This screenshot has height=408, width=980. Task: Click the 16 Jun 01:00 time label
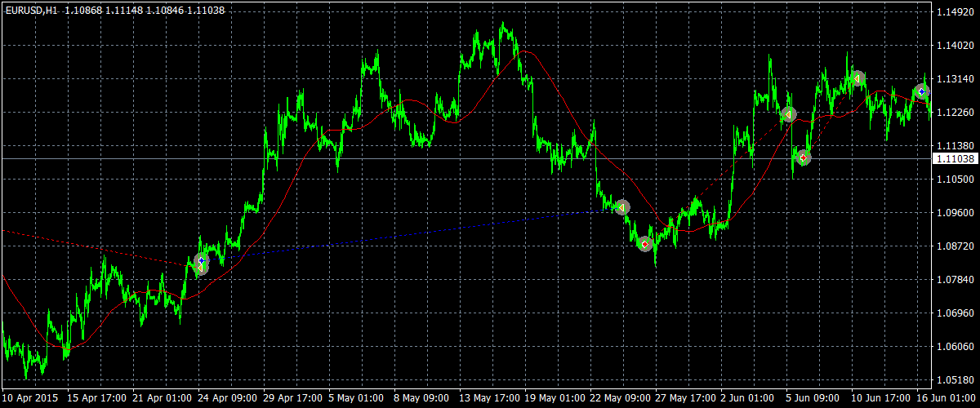[x=946, y=399]
